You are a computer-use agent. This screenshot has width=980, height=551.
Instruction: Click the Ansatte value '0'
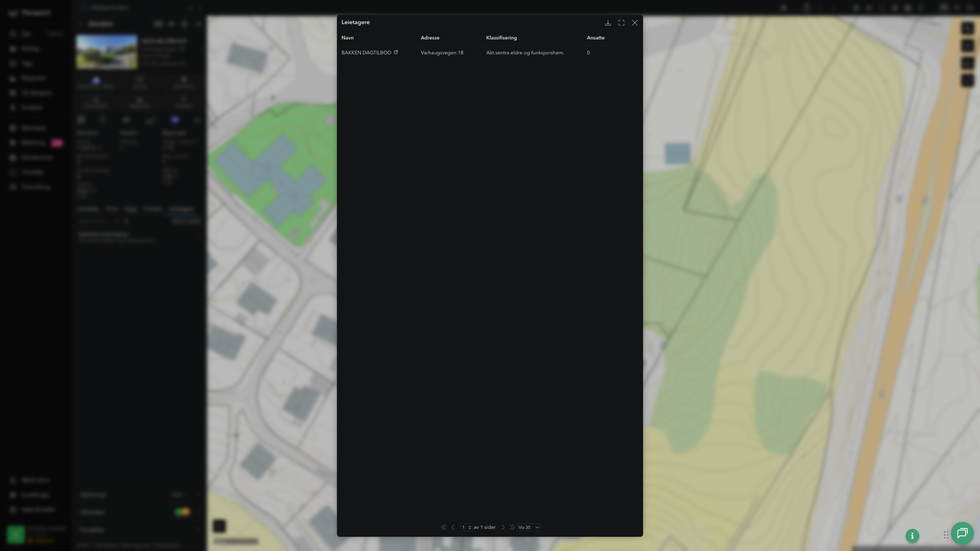click(x=588, y=53)
